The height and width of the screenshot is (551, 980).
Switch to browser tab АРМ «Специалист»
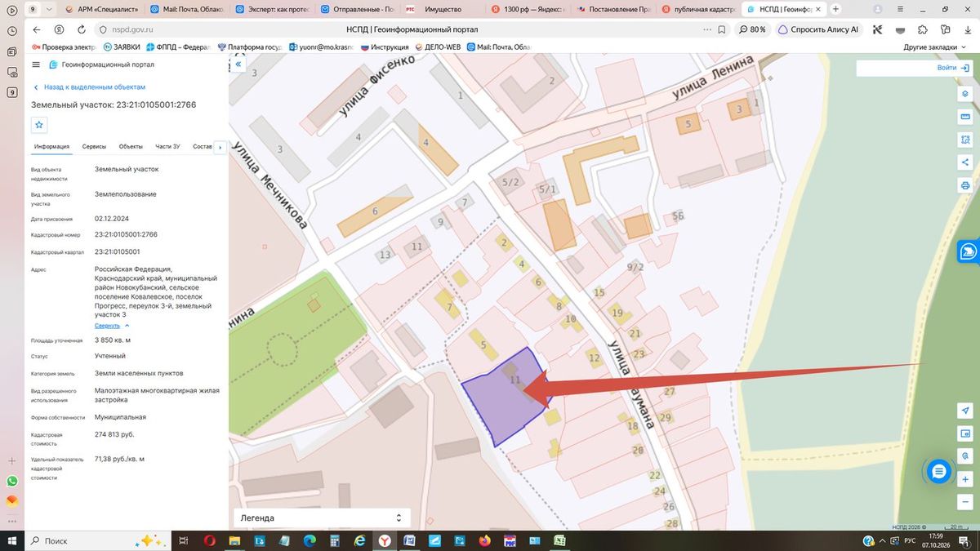pos(100,9)
